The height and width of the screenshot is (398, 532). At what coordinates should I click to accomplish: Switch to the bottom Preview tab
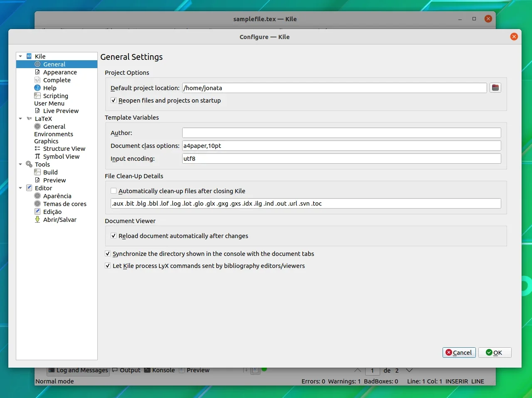point(194,370)
